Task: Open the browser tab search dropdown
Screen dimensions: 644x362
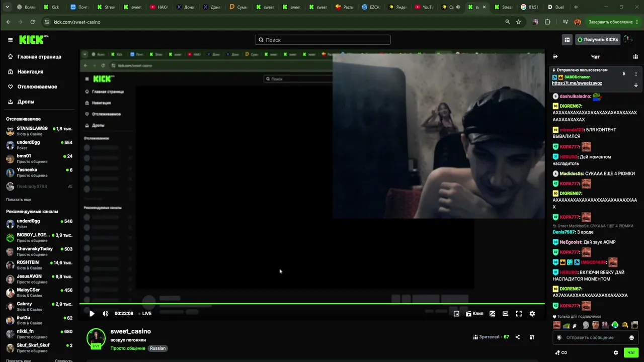Action: point(7,7)
